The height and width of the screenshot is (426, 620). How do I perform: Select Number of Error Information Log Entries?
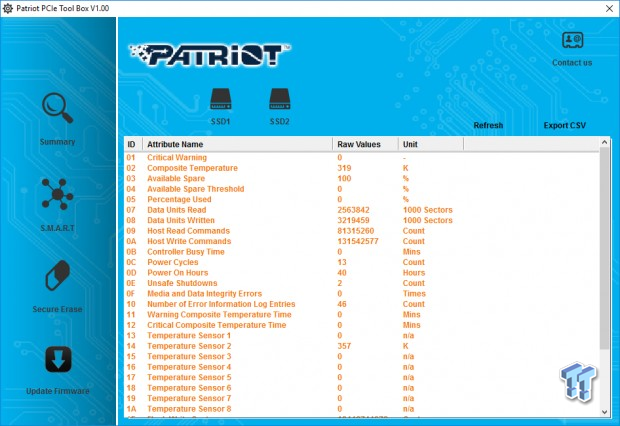click(x=362, y=304)
